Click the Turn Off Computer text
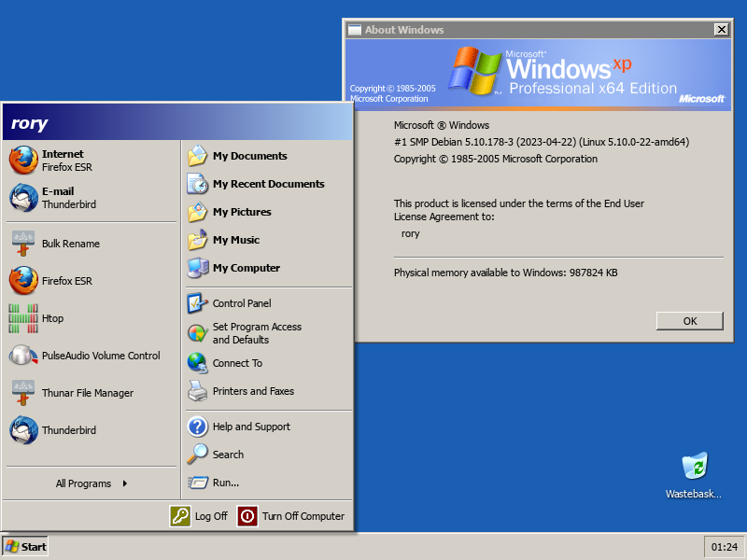Screen dimensions: 747x560 pyautogui.click(x=303, y=516)
